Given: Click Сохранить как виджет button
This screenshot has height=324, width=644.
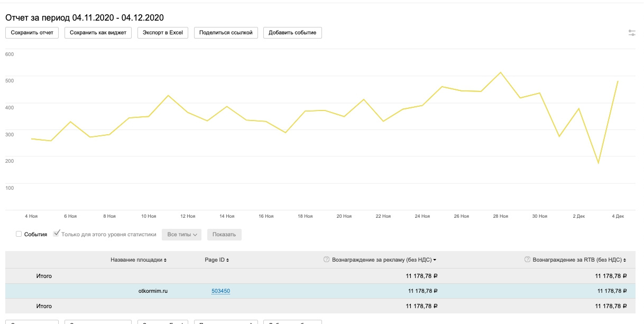Looking at the screenshot, I should 98,33.
